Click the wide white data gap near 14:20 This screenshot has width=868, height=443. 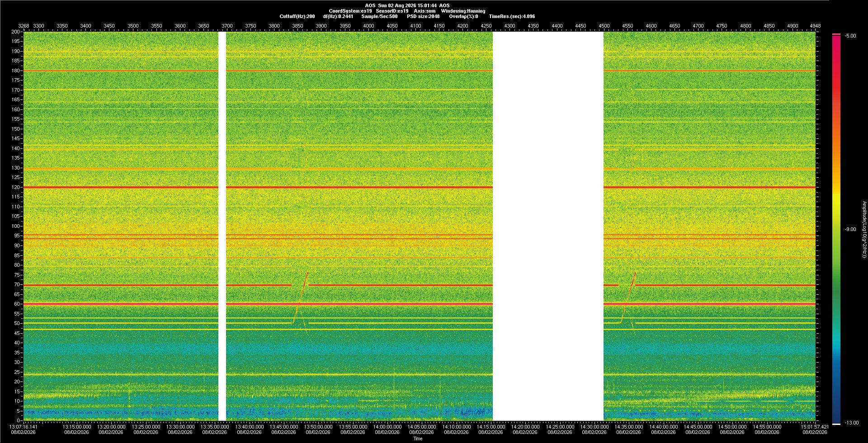pos(548,226)
